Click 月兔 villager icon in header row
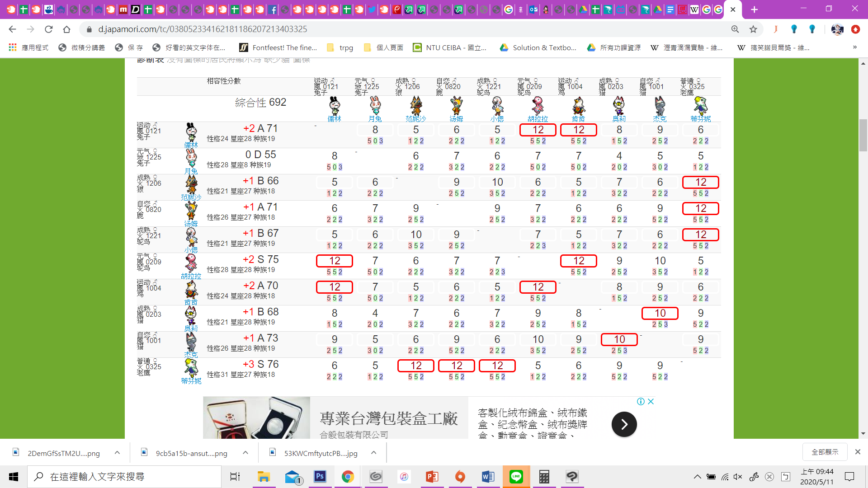This screenshot has width=868, height=488. point(375,106)
